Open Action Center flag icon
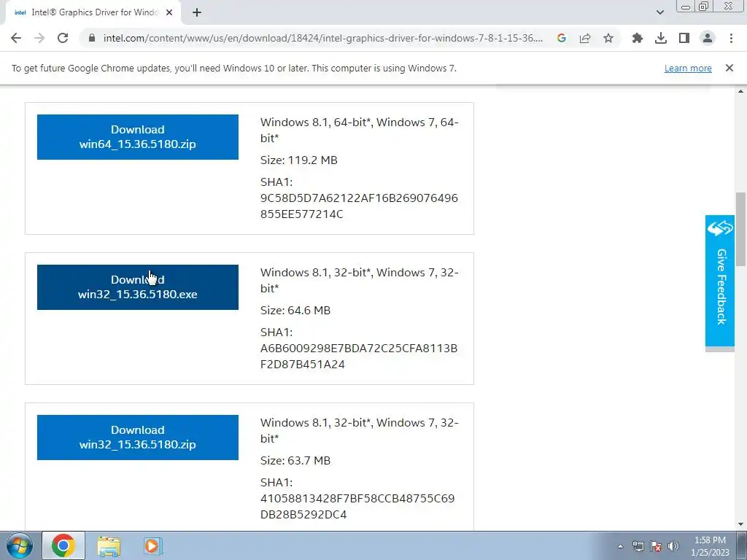This screenshot has height=560, width=747. click(656, 546)
